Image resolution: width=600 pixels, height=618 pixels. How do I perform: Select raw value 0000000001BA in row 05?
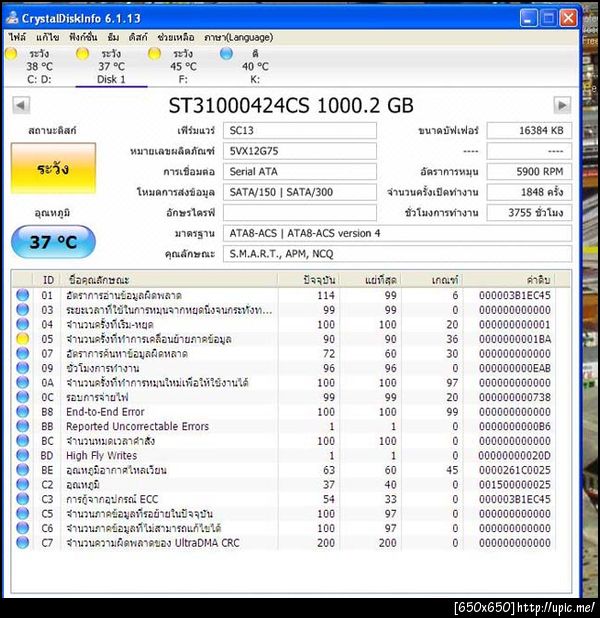tap(515, 339)
